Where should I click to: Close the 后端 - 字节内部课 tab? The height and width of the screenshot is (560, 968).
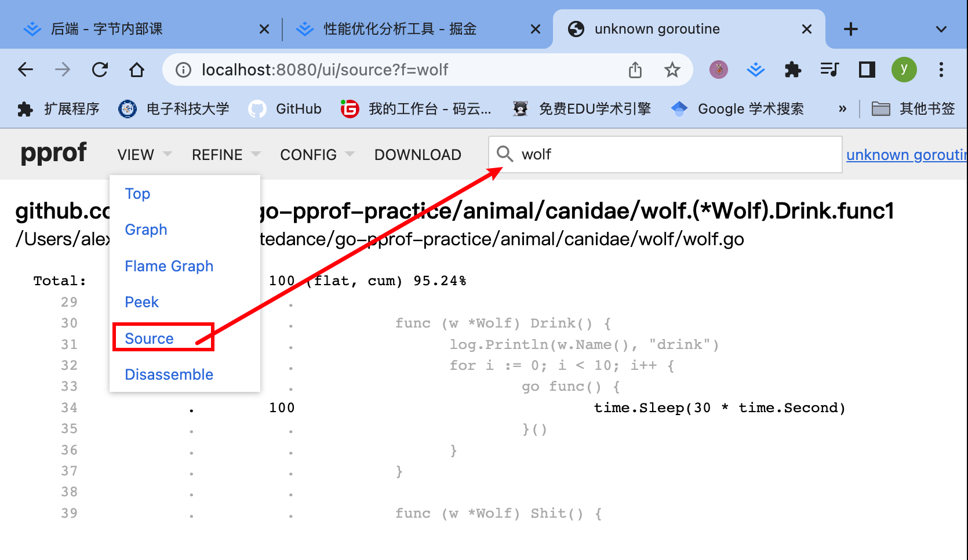[x=264, y=29]
